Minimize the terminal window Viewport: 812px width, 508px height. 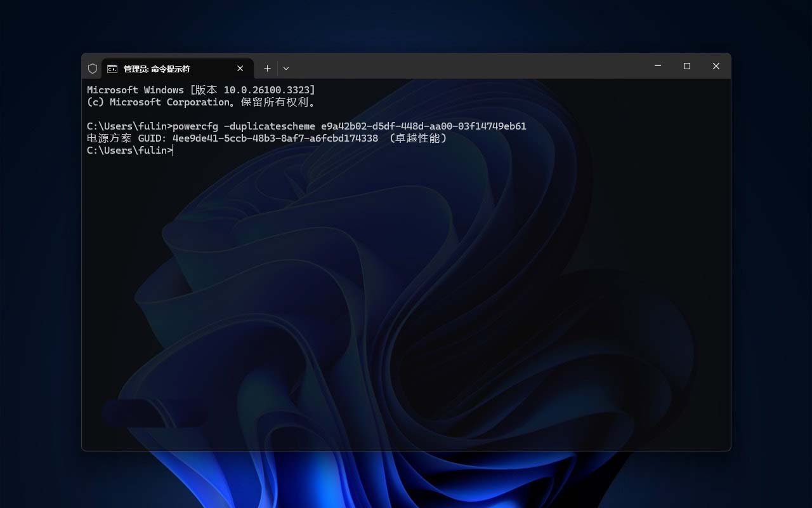658,66
